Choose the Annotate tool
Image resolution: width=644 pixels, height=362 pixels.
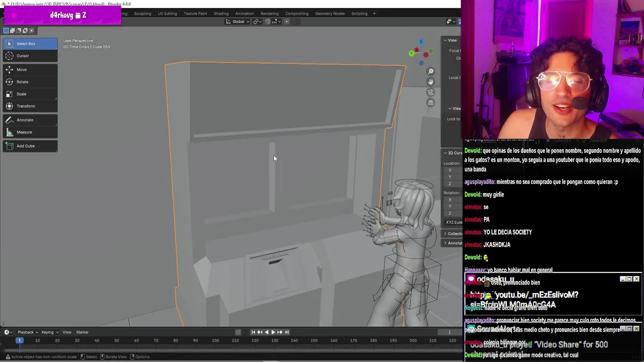tap(30, 120)
